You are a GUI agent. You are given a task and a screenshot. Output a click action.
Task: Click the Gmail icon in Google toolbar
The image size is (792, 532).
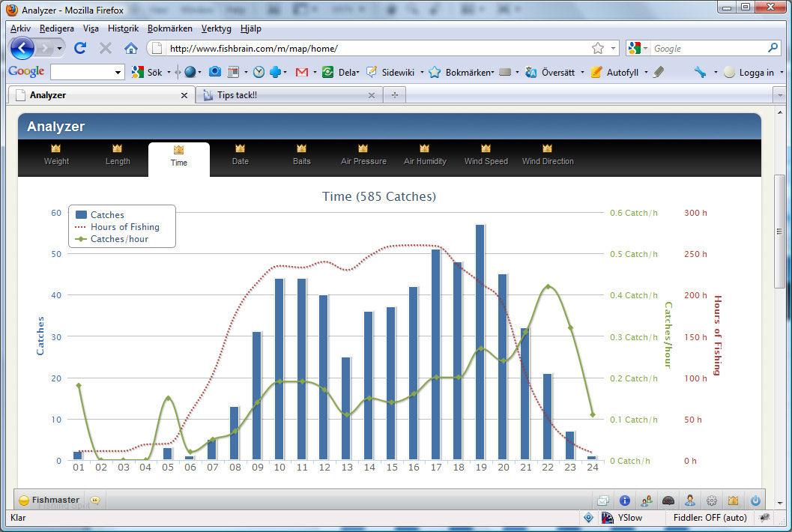click(x=302, y=73)
